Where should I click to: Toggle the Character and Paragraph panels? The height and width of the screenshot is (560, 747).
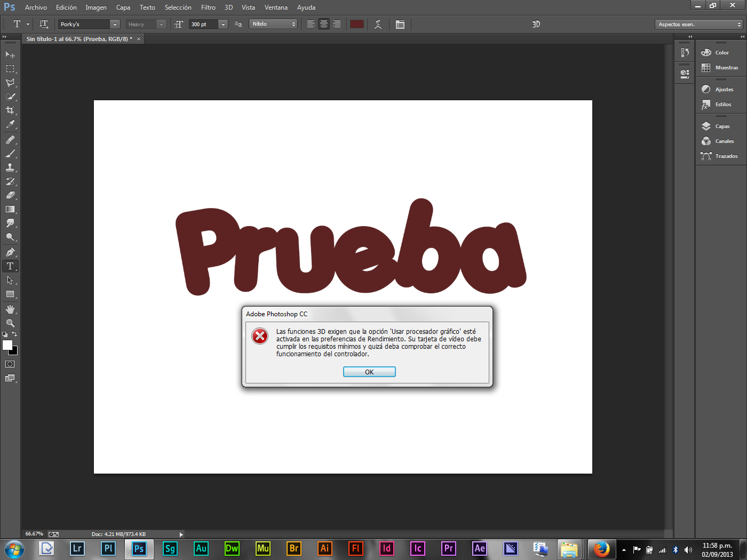pyautogui.click(x=400, y=24)
